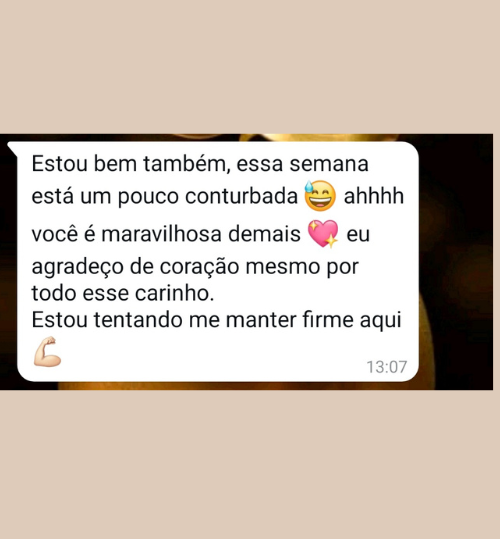Screen dimensions: 500x539
Task: Click the word 'ahhhh' after the emoji
Action: click(x=374, y=196)
